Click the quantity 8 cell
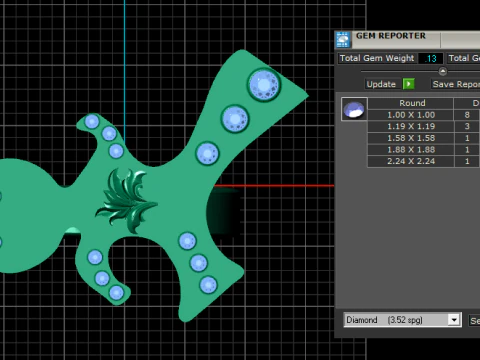Screen dimensions: 480x360 467,115
